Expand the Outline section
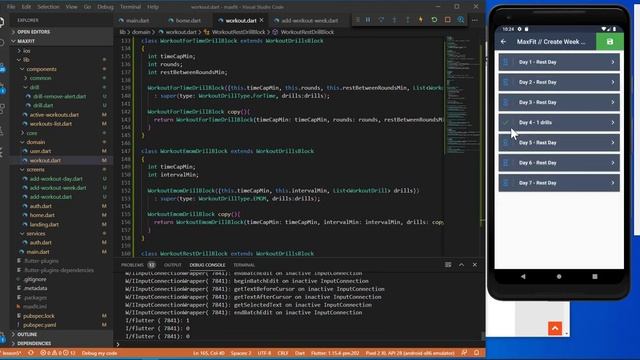This screenshot has height=360, width=640. (x=27, y=334)
